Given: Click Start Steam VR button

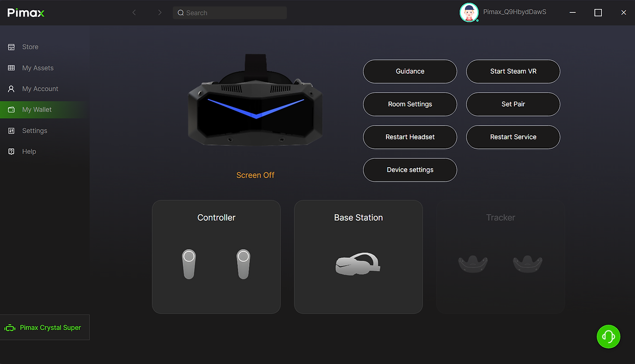Looking at the screenshot, I should [x=513, y=71].
